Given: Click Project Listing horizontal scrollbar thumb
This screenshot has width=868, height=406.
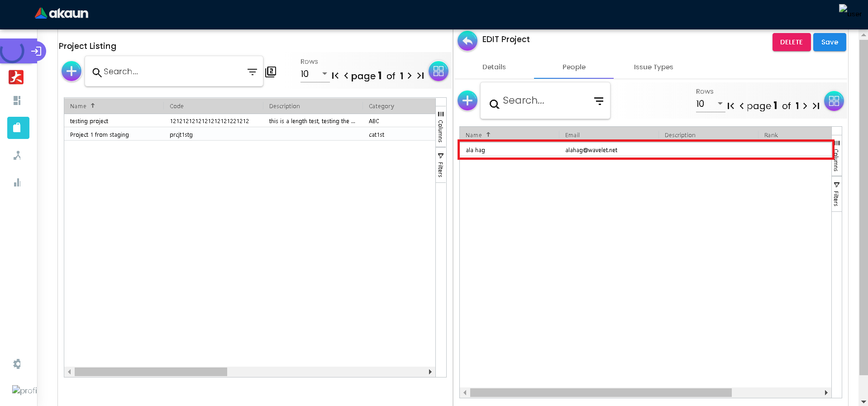Looking at the screenshot, I should click(151, 372).
